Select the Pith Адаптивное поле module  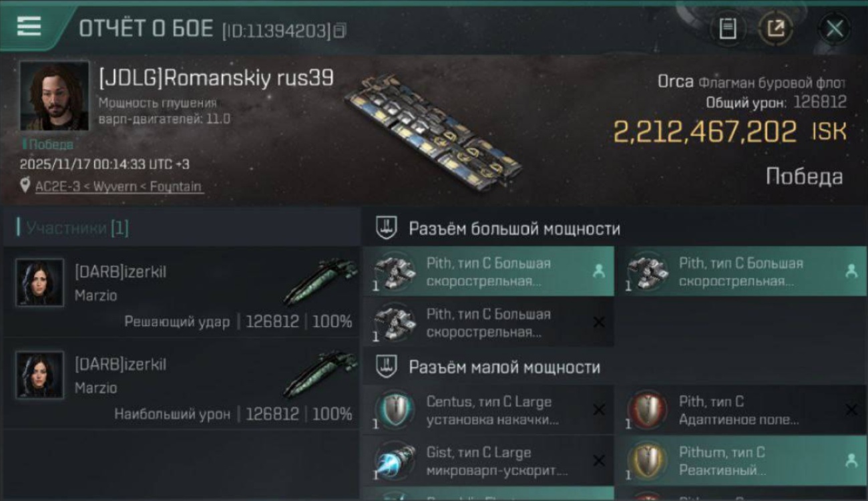[741, 411]
